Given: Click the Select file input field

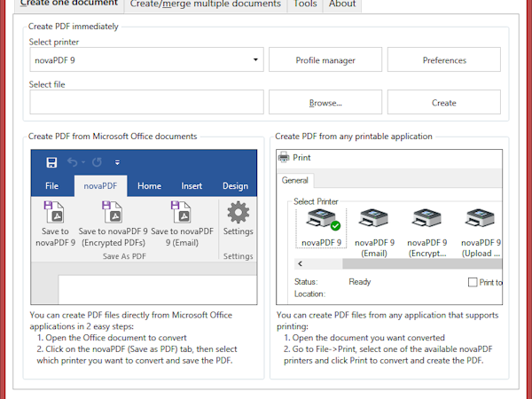Looking at the screenshot, I should pos(146,102).
